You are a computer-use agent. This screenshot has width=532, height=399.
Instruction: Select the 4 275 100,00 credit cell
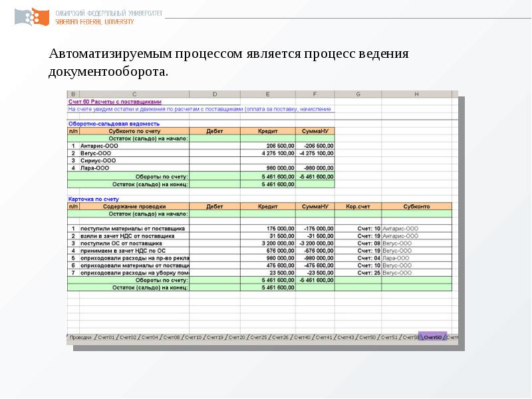click(267, 153)
